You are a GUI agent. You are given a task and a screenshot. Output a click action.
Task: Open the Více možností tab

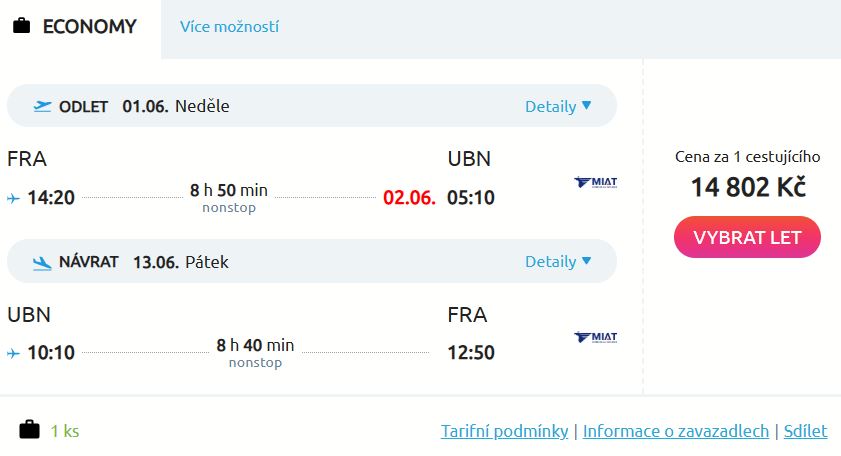point(229,27)
